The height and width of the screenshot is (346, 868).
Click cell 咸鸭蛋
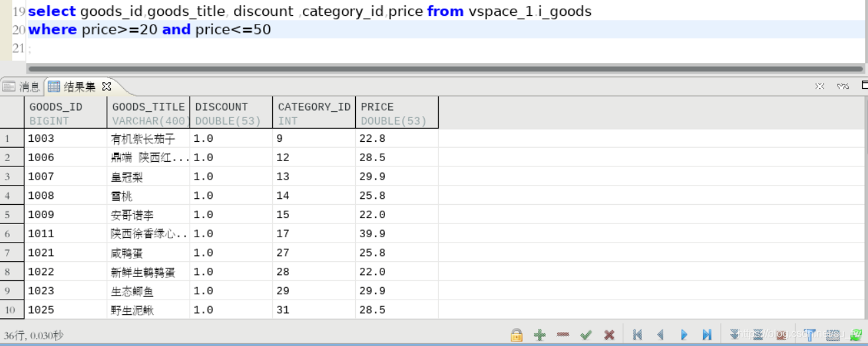pos(148,253)
